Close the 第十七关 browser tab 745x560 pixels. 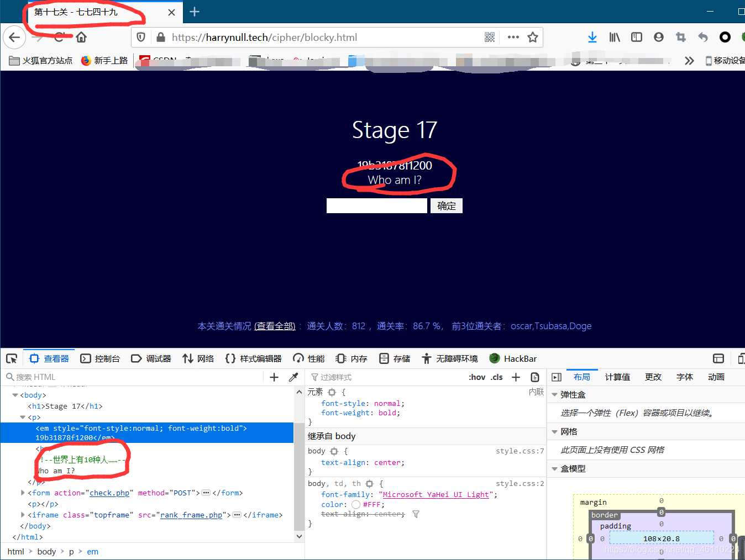171,12
